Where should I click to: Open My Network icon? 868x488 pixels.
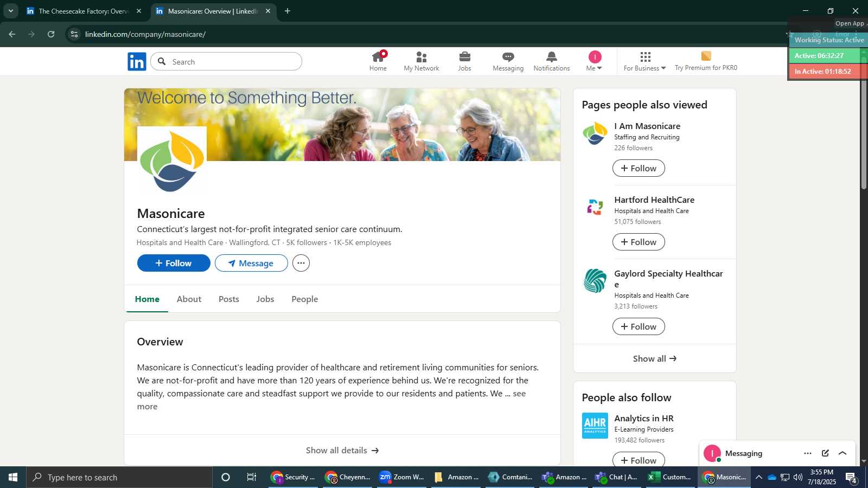pyautogui.click(x=422, y=61)
